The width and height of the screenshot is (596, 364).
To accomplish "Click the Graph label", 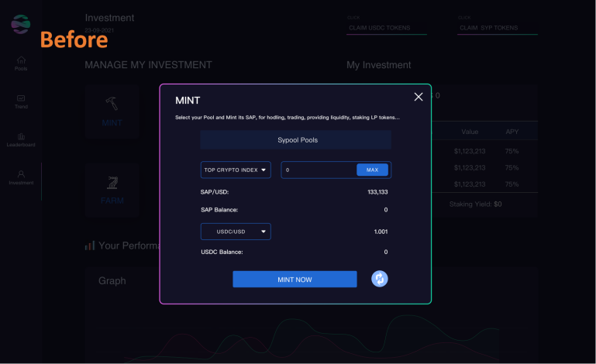I will coord(112,281).
